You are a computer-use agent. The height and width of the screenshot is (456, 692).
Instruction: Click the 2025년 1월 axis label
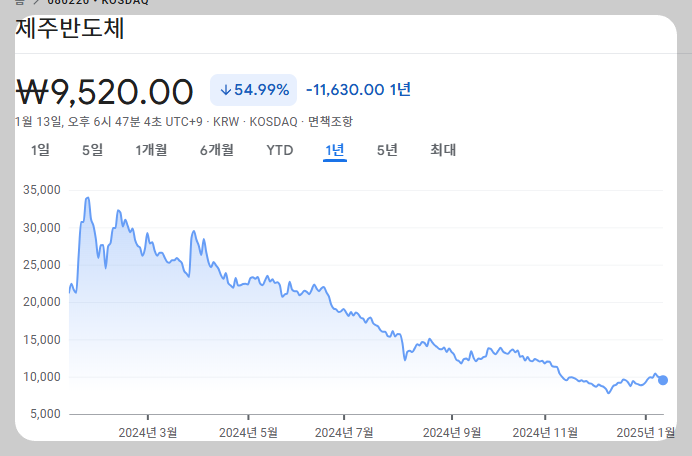pos(646,433)
